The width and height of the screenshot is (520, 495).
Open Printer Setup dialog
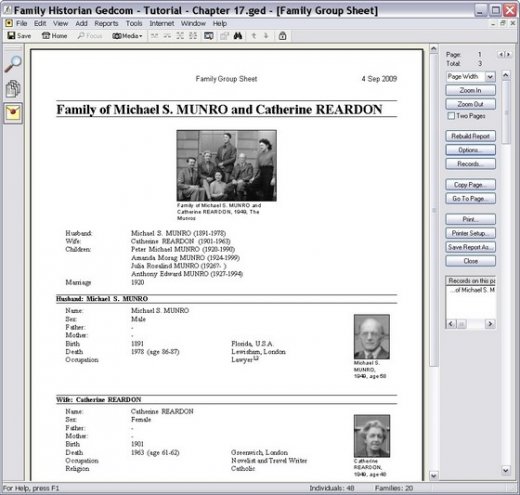(x=470, y=233)
